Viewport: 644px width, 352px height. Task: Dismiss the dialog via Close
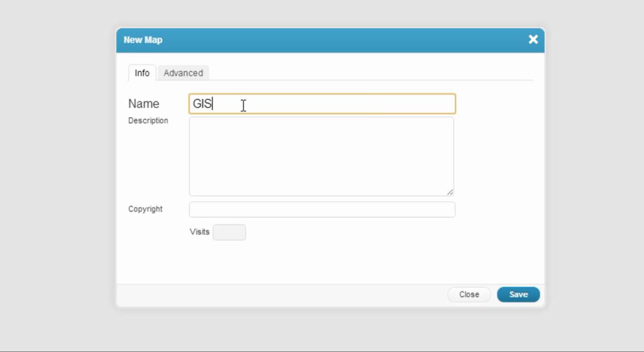(469, 294)
